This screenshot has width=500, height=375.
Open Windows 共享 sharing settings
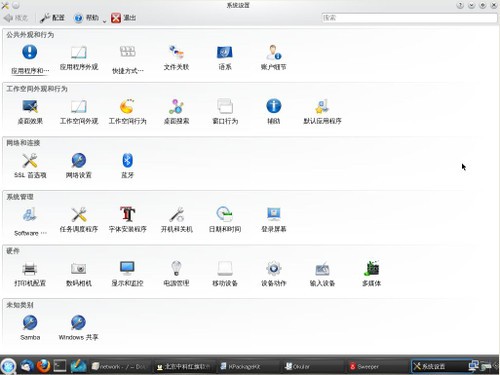pos(79,328)
